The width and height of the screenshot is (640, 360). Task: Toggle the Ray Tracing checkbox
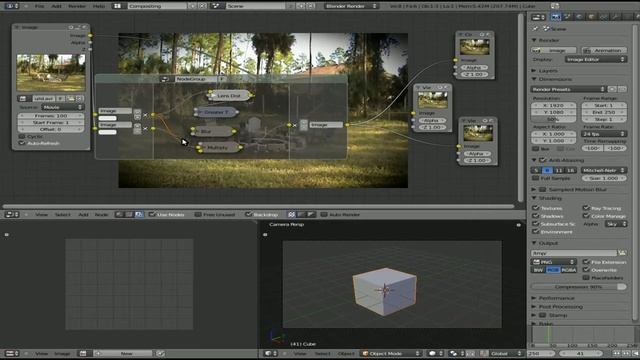pyautogui.click(x=586, y=208)
